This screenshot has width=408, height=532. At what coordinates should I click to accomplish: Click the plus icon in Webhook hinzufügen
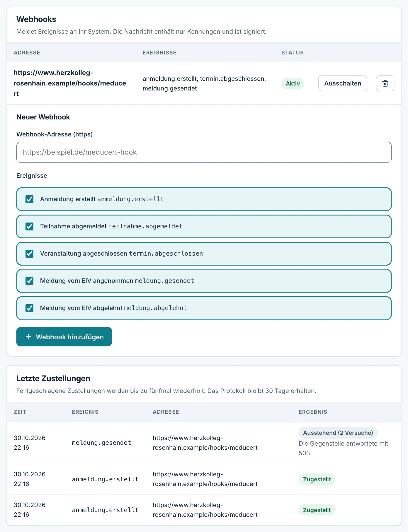pyautogui.click(x=28, y=337)
